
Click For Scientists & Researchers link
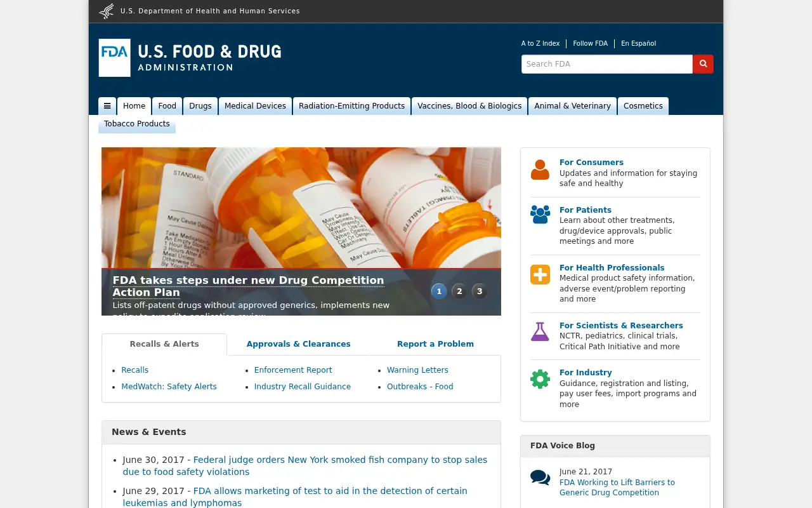point(621,326)
